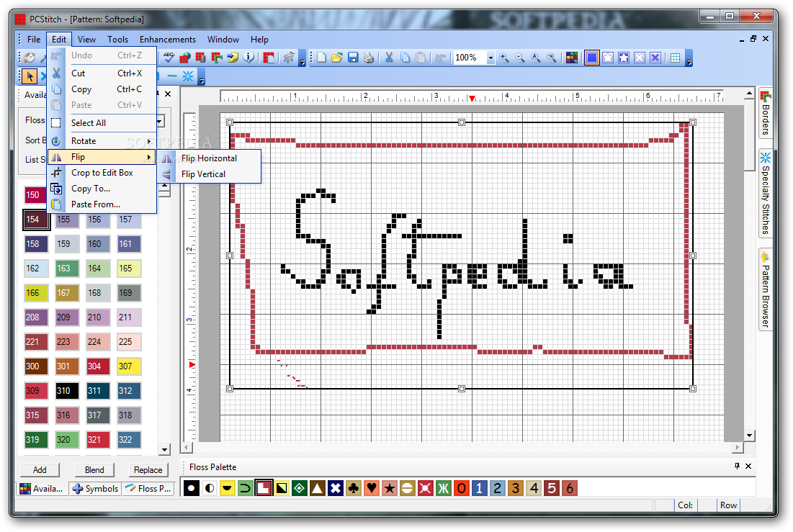The image size is (793, 532).
Task: Choose Paste From... menu entry
Action: pos(101,204)
